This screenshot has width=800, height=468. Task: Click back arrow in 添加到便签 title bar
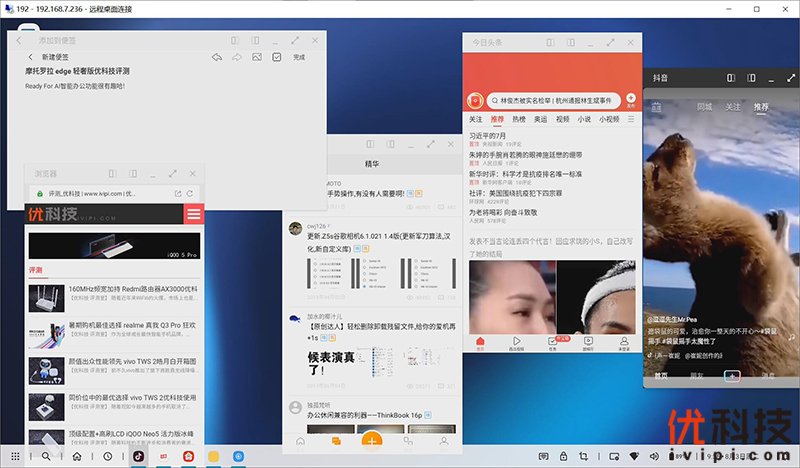click(x=19, y=40)
